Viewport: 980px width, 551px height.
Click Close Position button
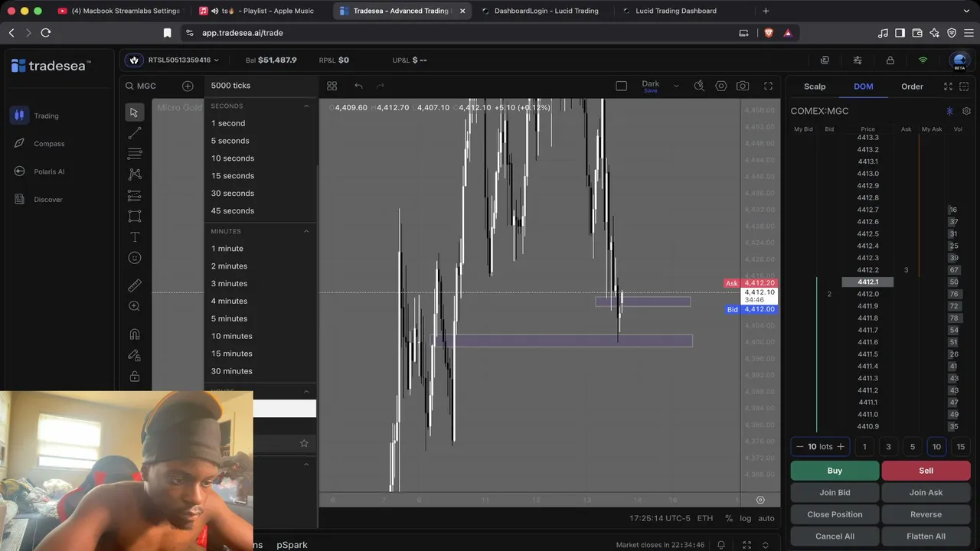pos(835,514)
